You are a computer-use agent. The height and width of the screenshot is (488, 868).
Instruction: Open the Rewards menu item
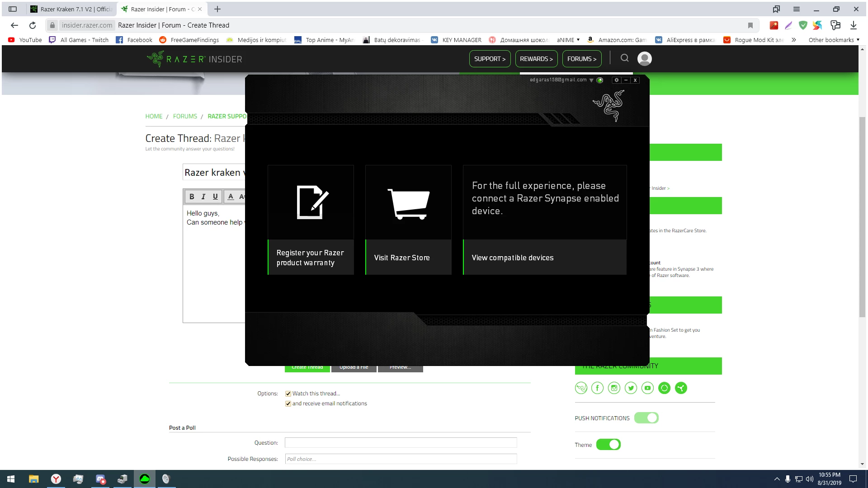tap(536, 59)
